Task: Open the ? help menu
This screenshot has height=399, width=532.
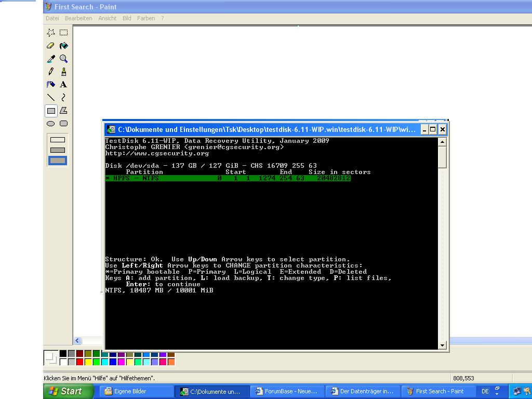Action: 163,18
